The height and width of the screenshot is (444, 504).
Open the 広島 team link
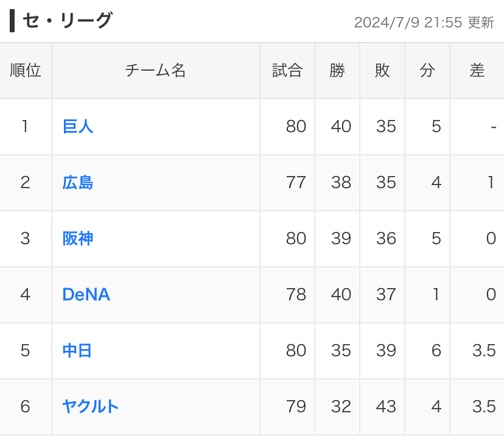tap(78, 182)
